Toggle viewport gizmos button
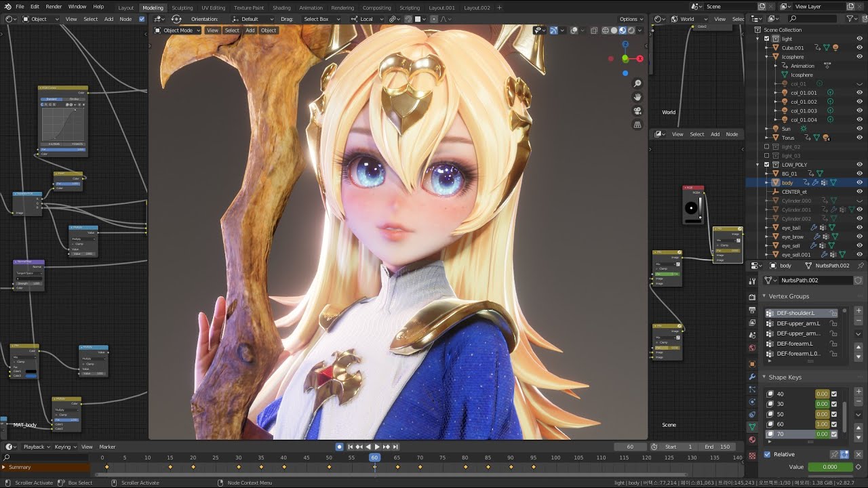The width and height of the screenshot is (868, 488). (553, 30)
